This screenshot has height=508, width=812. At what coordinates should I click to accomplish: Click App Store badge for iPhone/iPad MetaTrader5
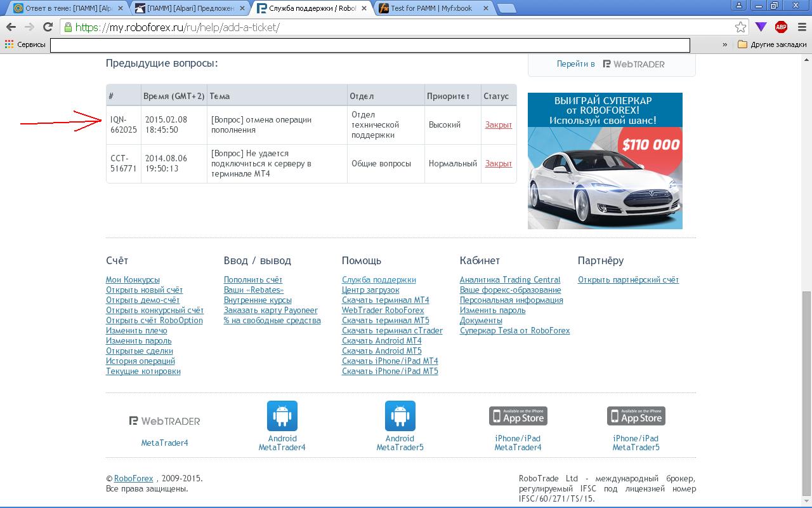(636, 416)
